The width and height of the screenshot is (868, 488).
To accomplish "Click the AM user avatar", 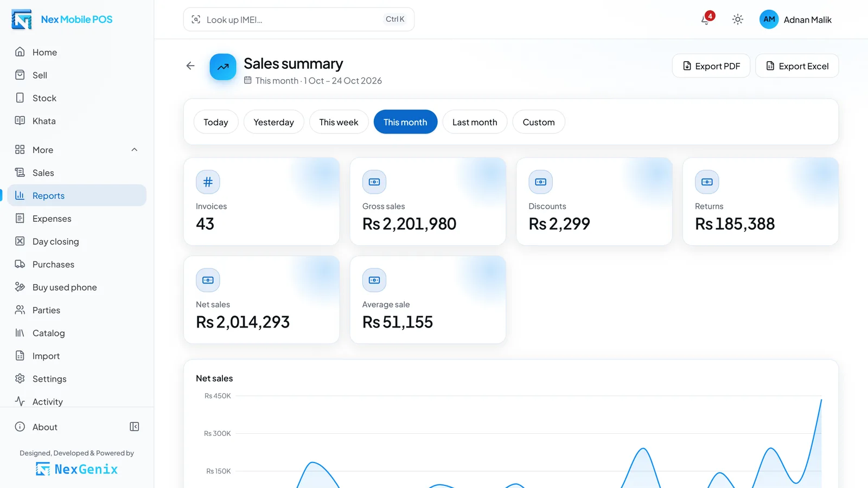I will (769, 20).
